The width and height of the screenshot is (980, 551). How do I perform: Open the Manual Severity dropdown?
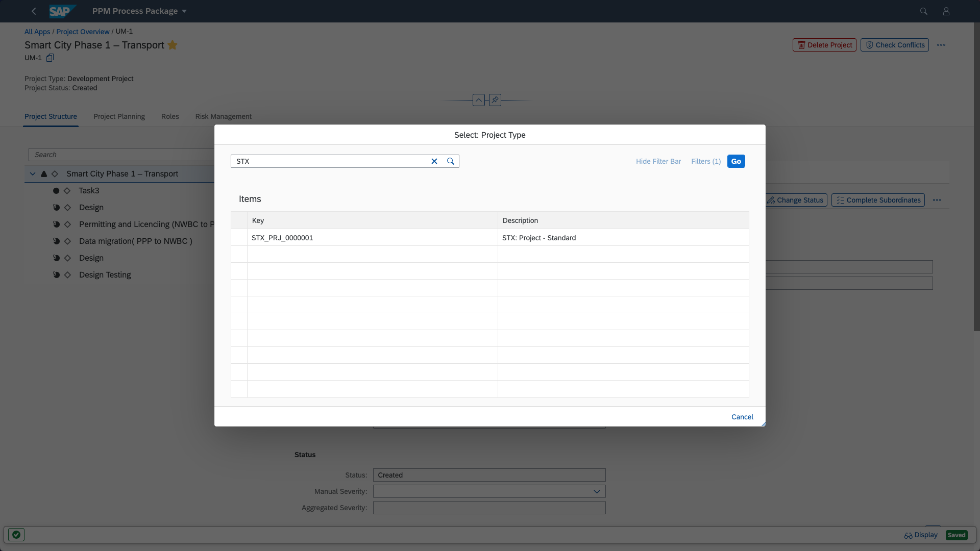(x=596, y=491)
